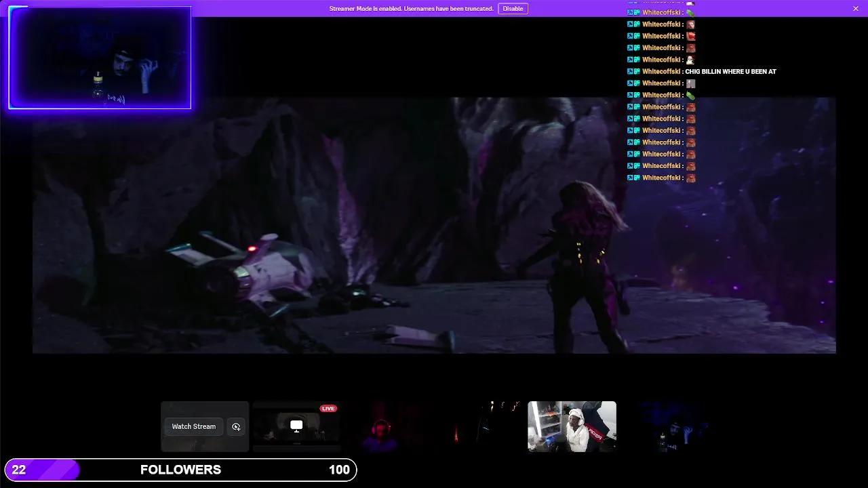Viewport: 868px width, 488px height.
Task: Click the current follower count 22
Action: [x=19, y=470]
